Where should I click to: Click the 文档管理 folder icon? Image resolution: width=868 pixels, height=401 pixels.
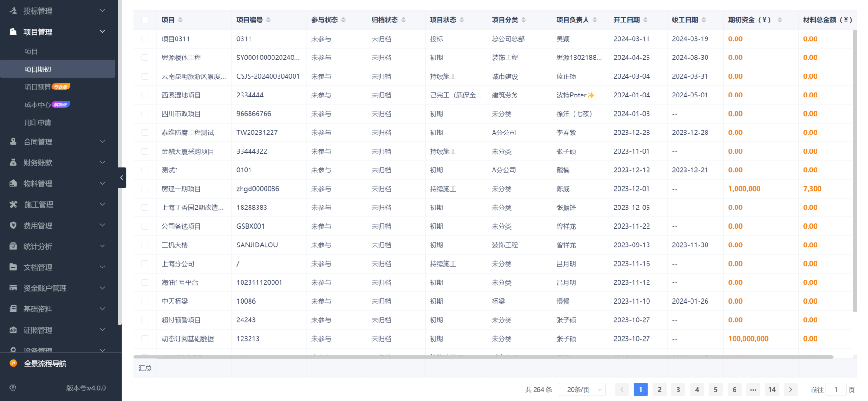(x=13, y=267)
